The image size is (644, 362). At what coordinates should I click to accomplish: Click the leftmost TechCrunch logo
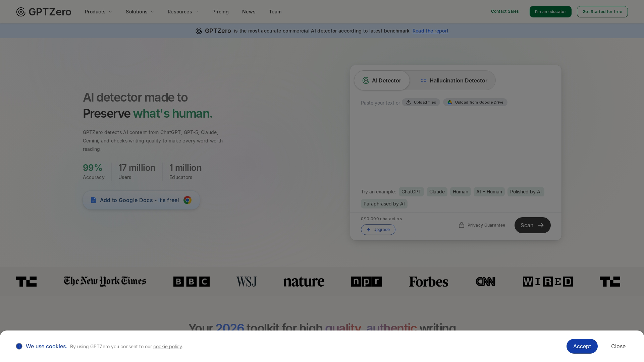click(x=26, y=282)
